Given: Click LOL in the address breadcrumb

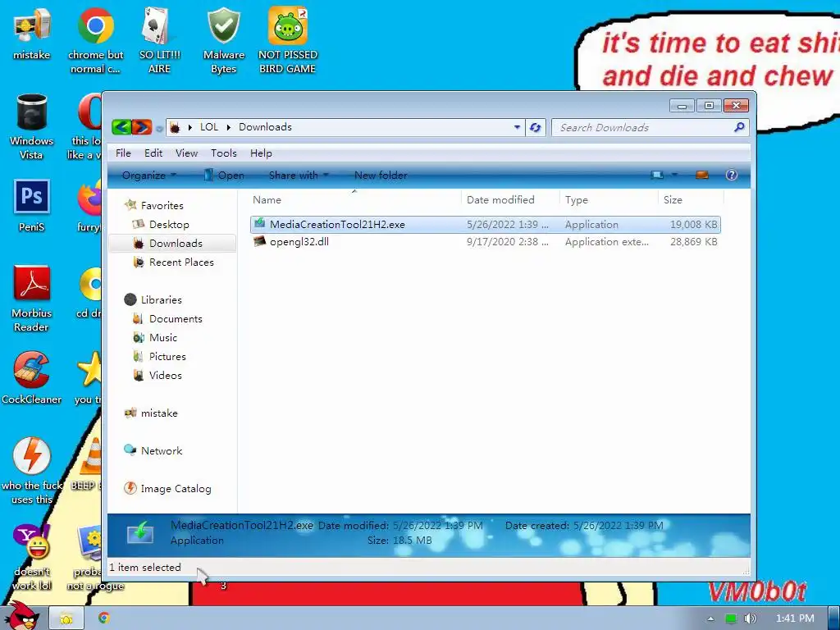Looking at the screenshot, I should pyautogui.click(x=209, y=127).
